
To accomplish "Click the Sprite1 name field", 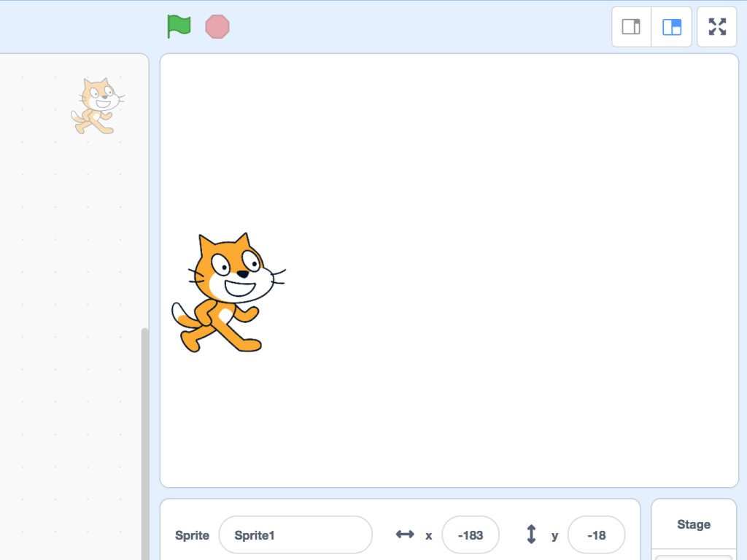I will [295, 534].
